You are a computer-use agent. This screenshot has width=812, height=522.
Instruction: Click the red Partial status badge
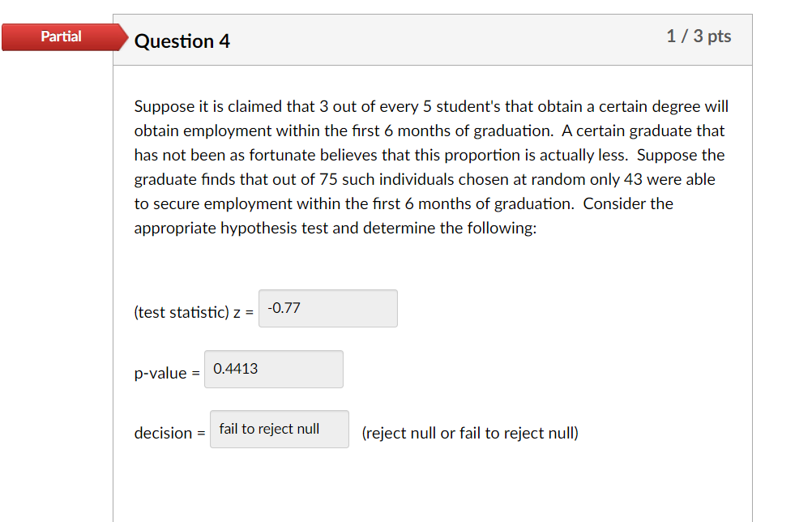click(62, 36)
